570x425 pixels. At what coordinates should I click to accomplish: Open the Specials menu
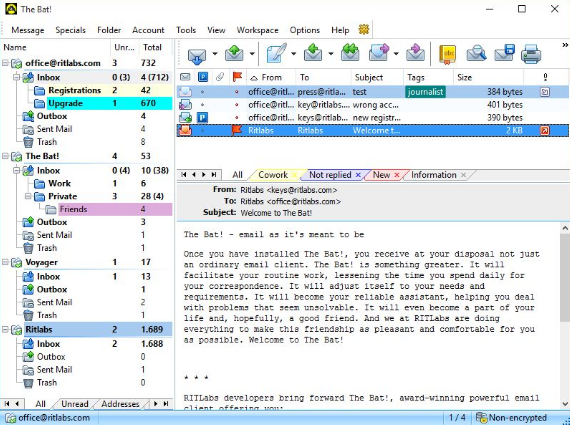(71, 30)
